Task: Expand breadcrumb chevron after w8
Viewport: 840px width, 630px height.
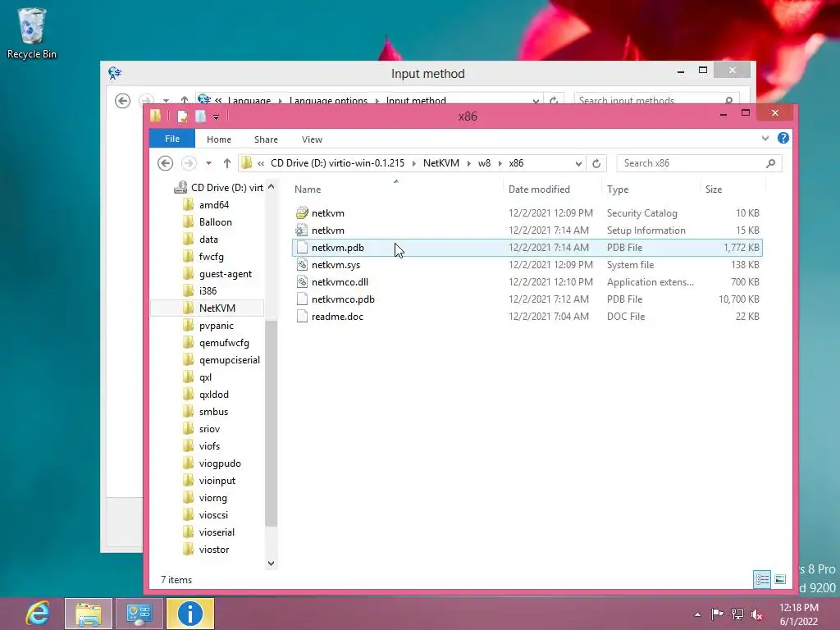Action: point(500,163)
